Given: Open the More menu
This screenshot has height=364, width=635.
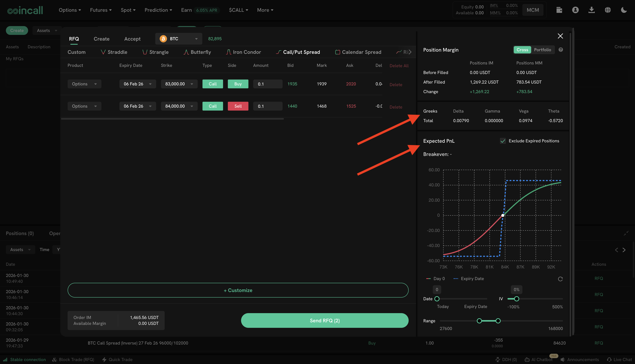Looking at the screenshot, I should tap(265, 10).
